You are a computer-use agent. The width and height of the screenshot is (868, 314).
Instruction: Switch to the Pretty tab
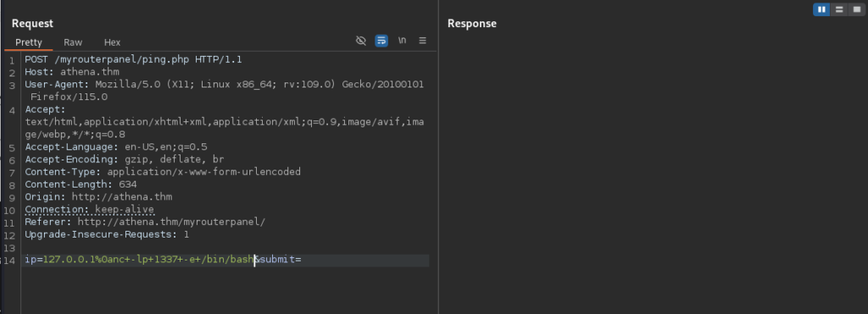pyautogui.click(x=29, y=42)
